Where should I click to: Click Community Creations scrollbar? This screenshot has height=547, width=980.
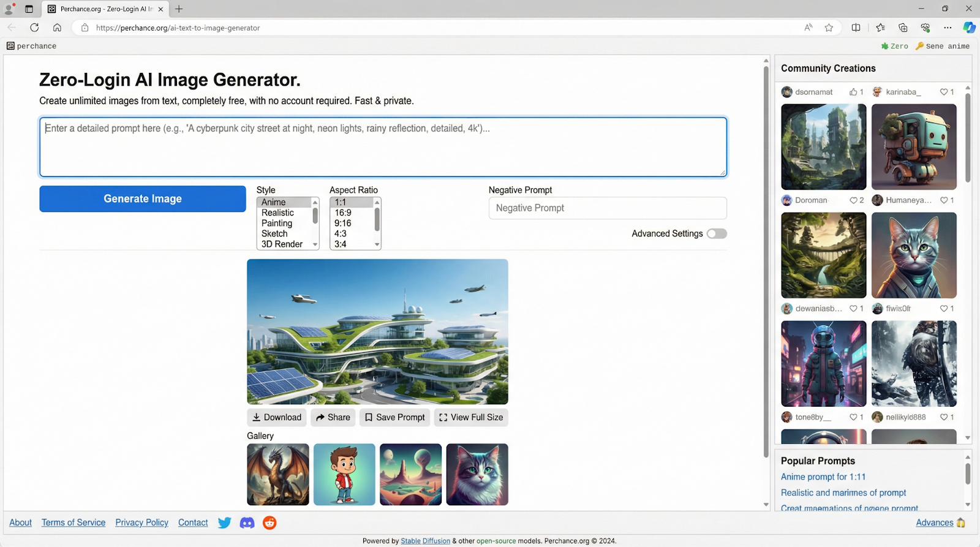click(x=968, y=137)
